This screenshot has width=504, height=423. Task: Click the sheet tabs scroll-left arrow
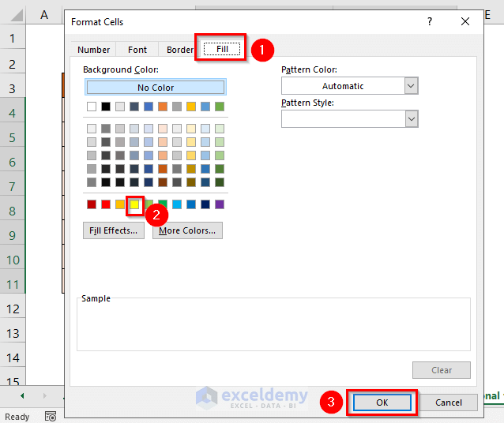(x=22, y=395)
